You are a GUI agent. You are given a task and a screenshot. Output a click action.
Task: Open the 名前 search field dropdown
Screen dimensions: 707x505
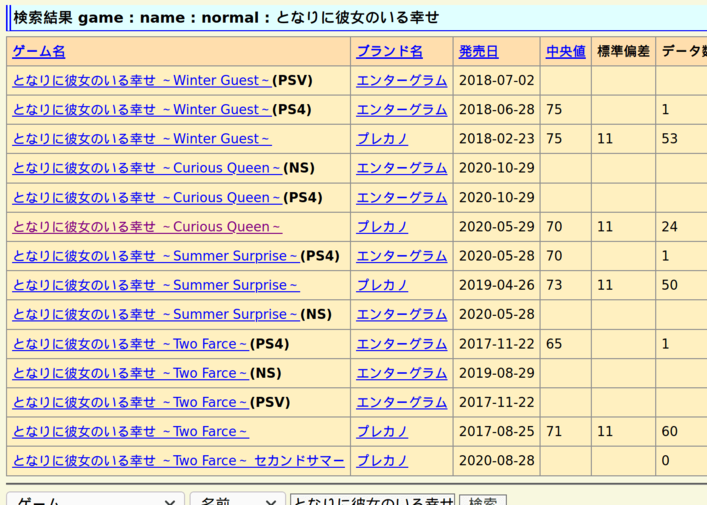(238, 500)
